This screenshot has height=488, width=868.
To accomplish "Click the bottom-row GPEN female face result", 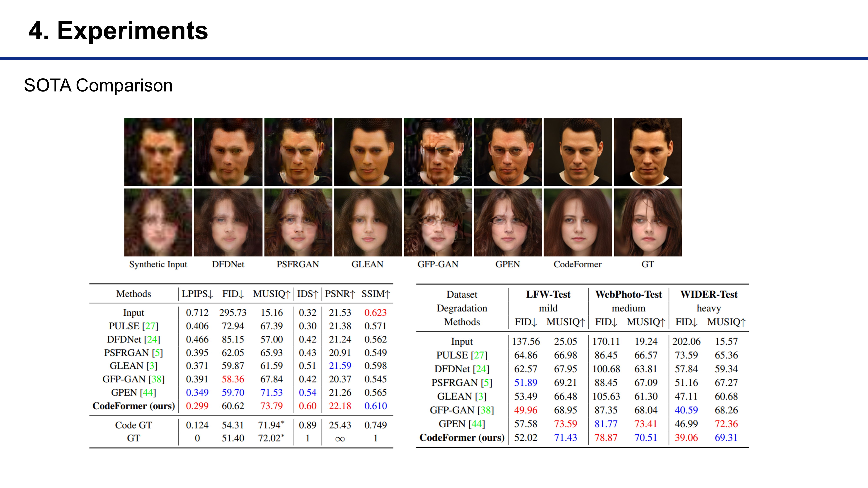I will tap(508, 222).
